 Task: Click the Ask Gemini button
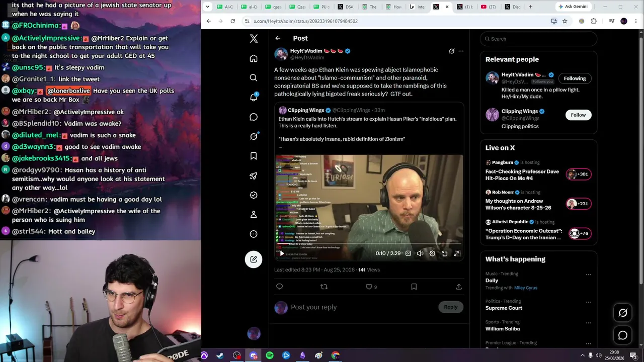coord(573,7)
